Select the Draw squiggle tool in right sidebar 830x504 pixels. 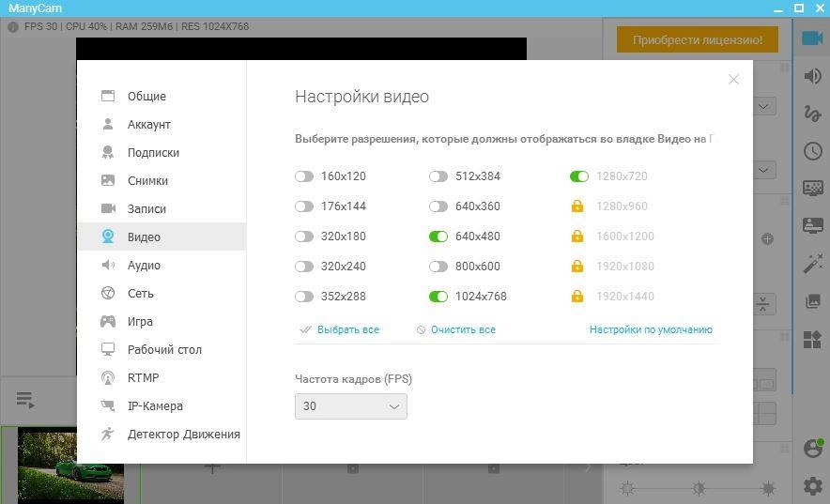[x=812, y=114]
